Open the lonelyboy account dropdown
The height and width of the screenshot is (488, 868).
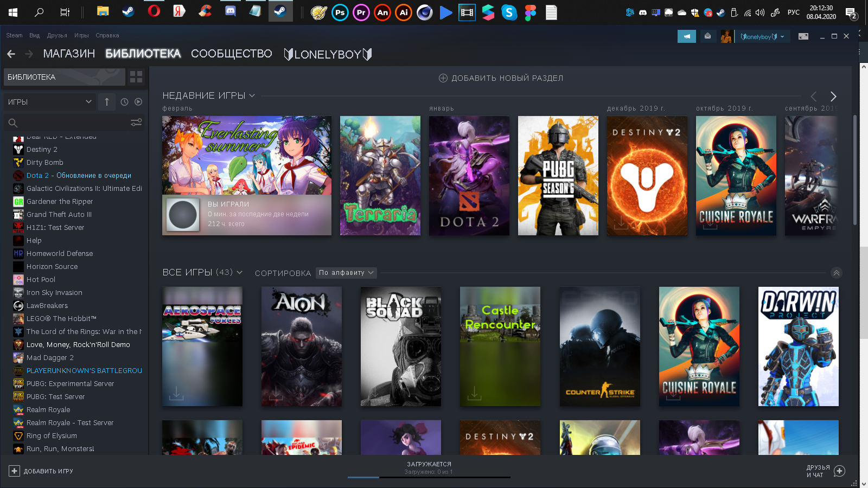(762, 36)
